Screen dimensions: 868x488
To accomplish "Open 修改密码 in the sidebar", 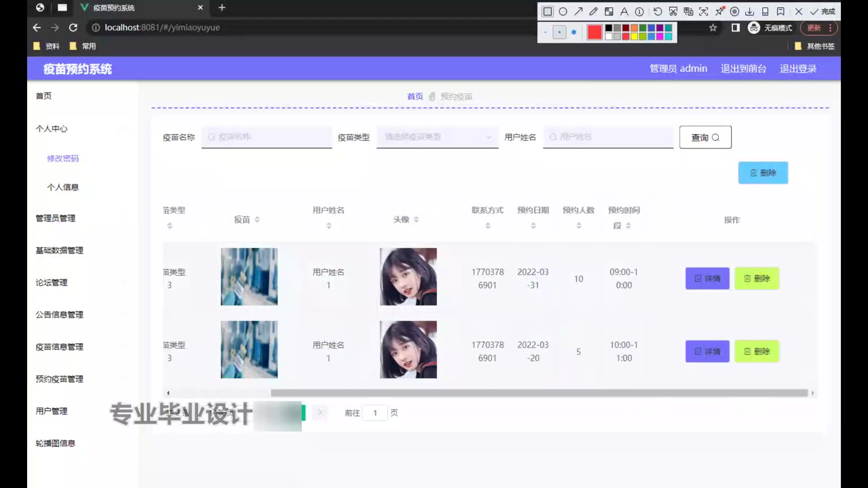I will point(63,159).
